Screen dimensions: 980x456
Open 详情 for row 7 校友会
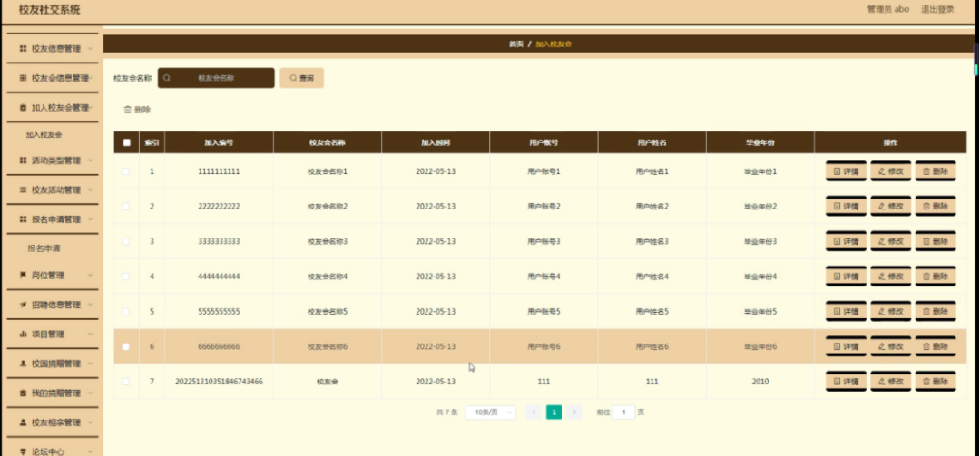point(846,381)
